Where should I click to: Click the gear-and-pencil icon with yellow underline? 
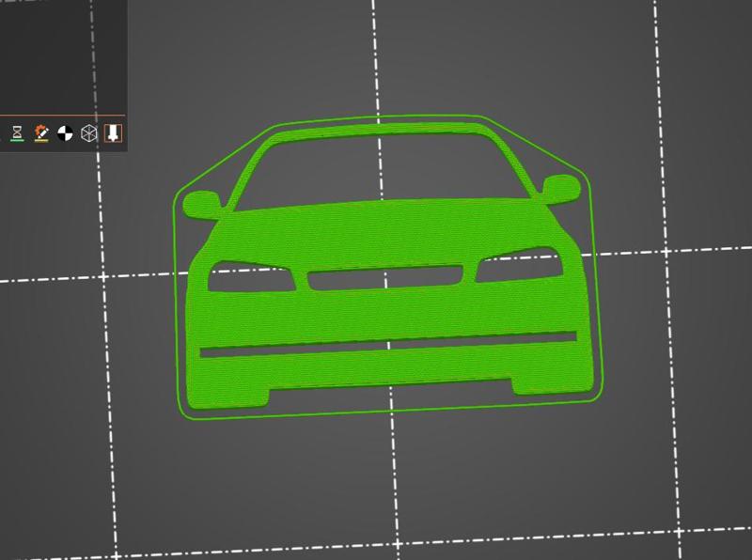pos(40,132)
